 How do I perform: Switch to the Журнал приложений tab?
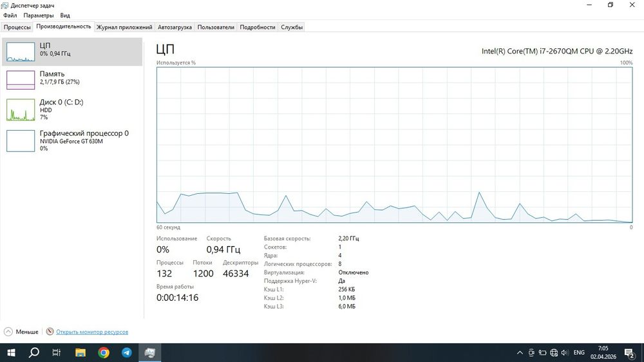124,27
